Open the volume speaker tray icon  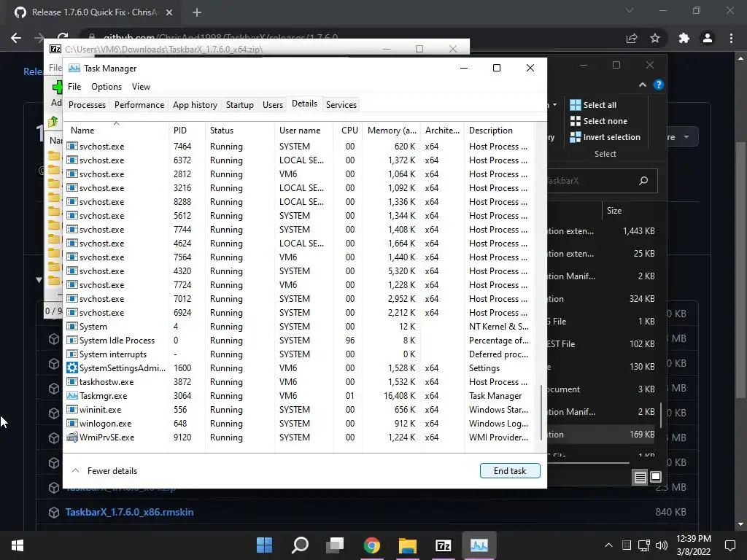tap(661, 545)
